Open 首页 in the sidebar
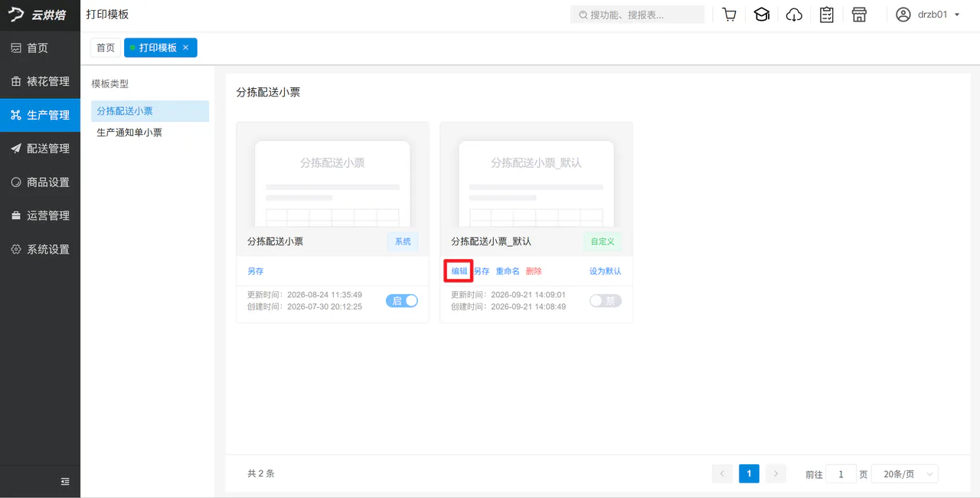The image size is (980, 498). 40,48
